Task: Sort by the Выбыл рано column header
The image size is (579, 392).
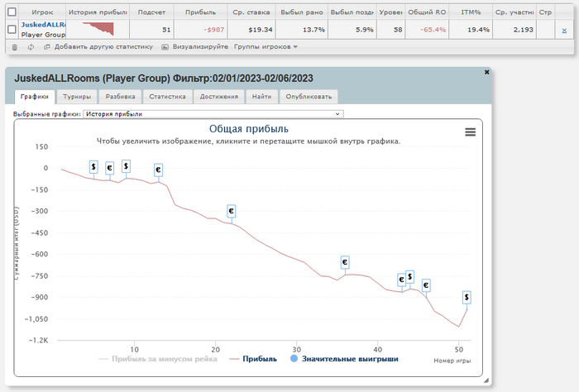Action: pos(302,12)
